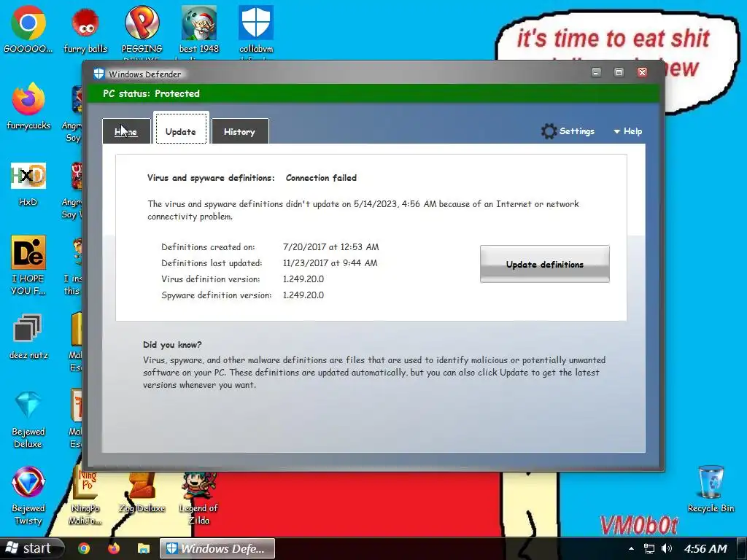The image size is (747, 560).
Task: Click the 4:56 AM clock
Action: [705, 548]
